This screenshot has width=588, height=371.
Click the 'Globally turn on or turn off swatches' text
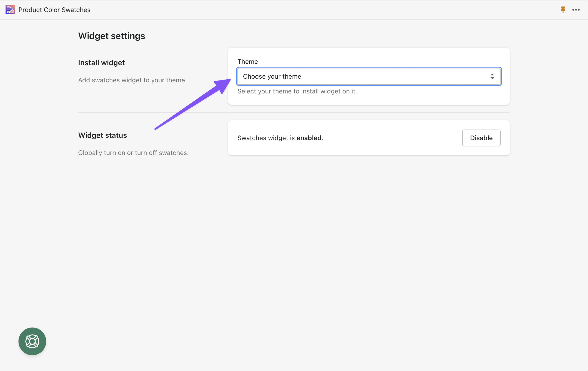click(x=133, y=153)
